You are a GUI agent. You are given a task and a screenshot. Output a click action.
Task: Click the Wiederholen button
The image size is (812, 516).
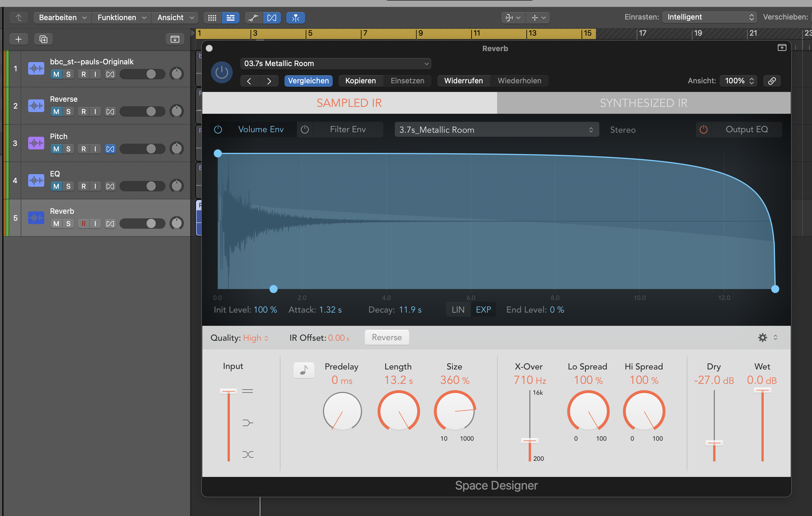tap(519, 81)
